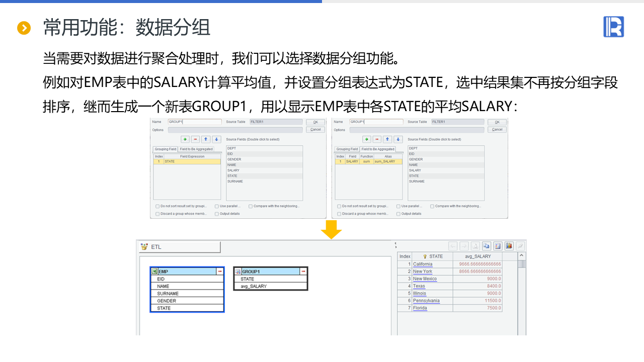Select SURNAME source field in grouping-field dialog

click(x=265, y=182)
